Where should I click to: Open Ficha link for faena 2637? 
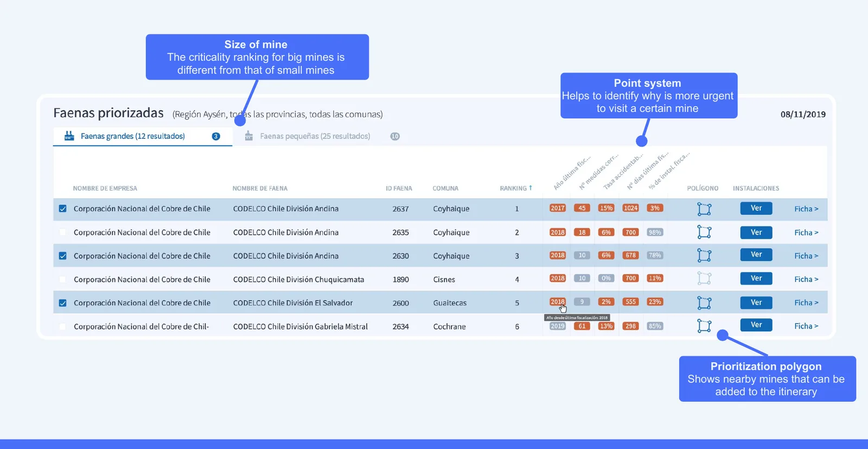pyautogui.click(x=806, y=209)
